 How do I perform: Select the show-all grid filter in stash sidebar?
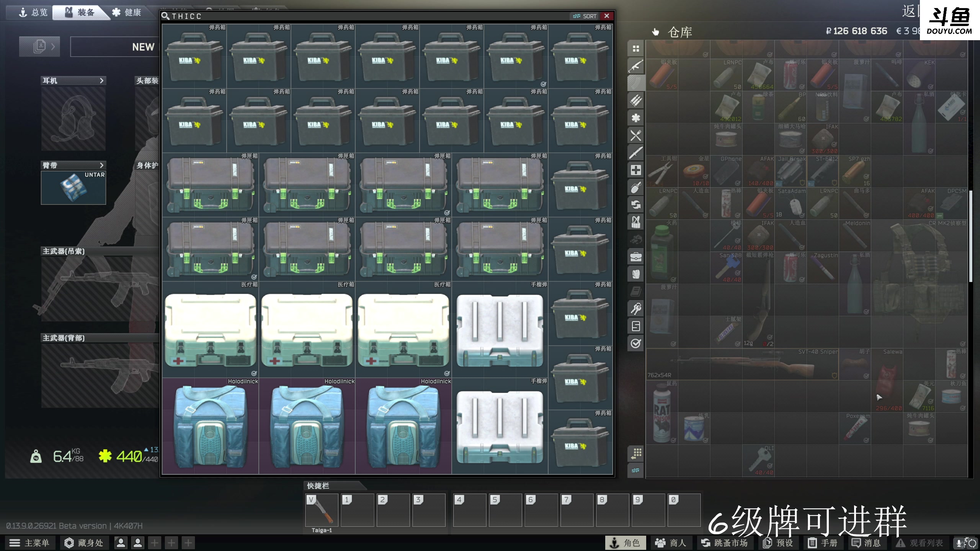[636, 49]
